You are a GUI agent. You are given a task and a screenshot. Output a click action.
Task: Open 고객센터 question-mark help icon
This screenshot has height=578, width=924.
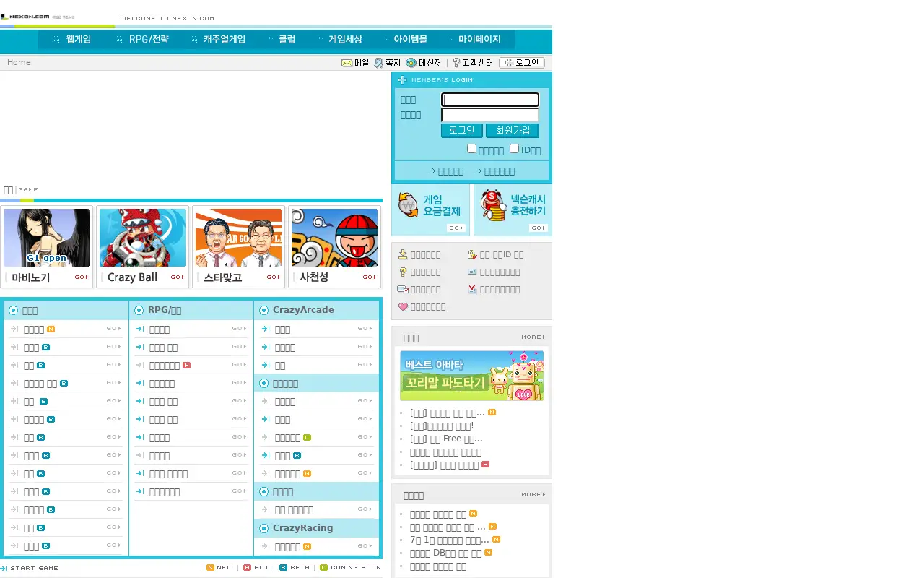pyautogui.click(x=456, y=63)
